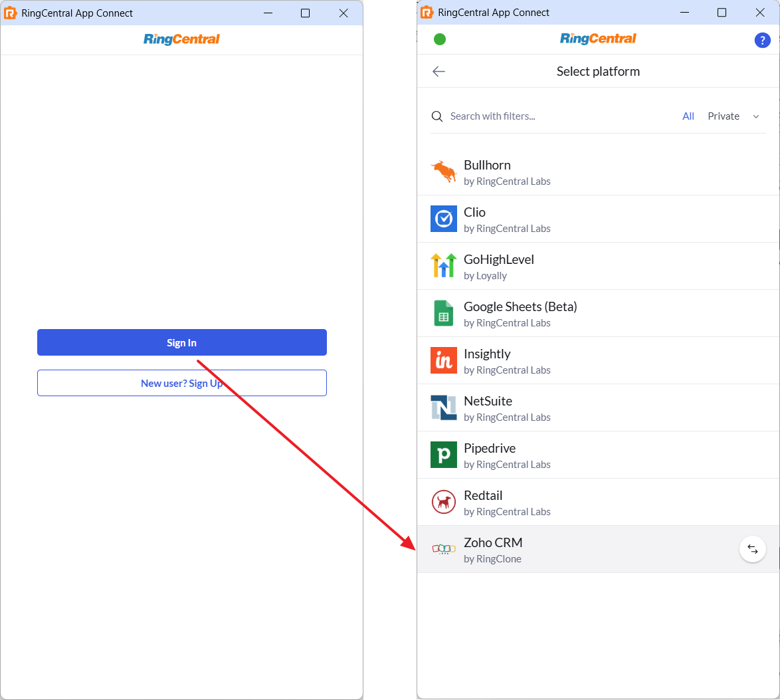Select the Private filter tab

(723, 116)
